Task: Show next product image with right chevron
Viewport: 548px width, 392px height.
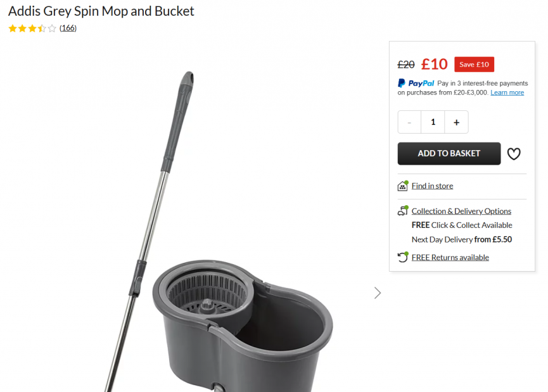Action: (x=378, y=293)
